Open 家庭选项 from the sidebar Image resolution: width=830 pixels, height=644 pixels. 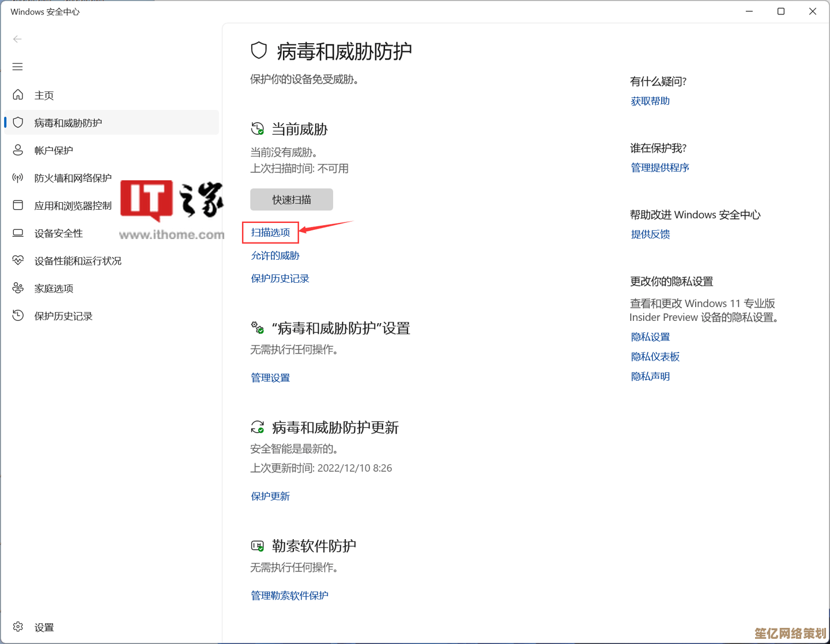[54, 288]
